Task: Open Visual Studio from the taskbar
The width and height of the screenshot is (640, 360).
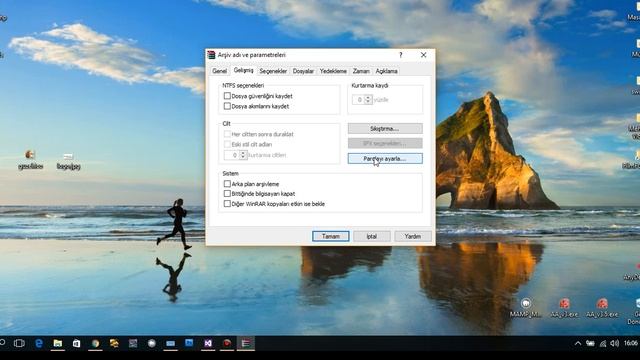Action: coord(208,343)
